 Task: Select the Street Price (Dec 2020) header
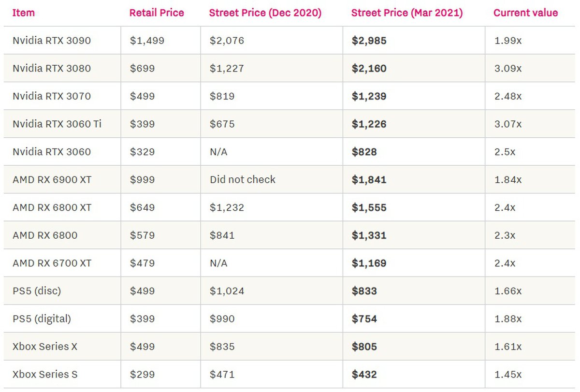265,13
